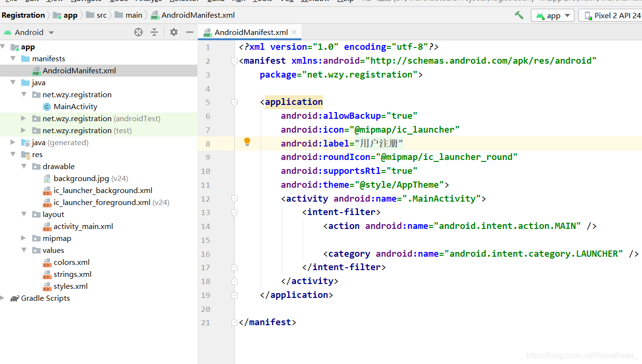The width and height of the screenshot is (642, 364).
Task: Collapse the res folder
Action: click(13, 155)
